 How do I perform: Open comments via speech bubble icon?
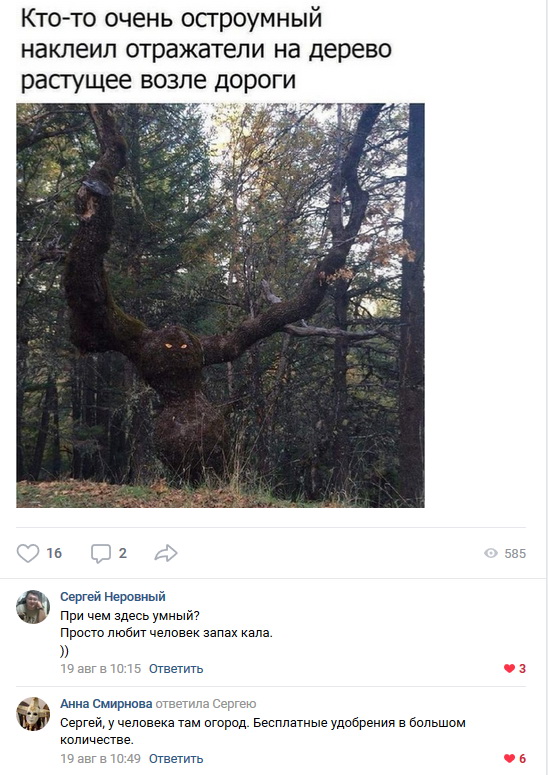pyautogui.click(x=101, y=554)
